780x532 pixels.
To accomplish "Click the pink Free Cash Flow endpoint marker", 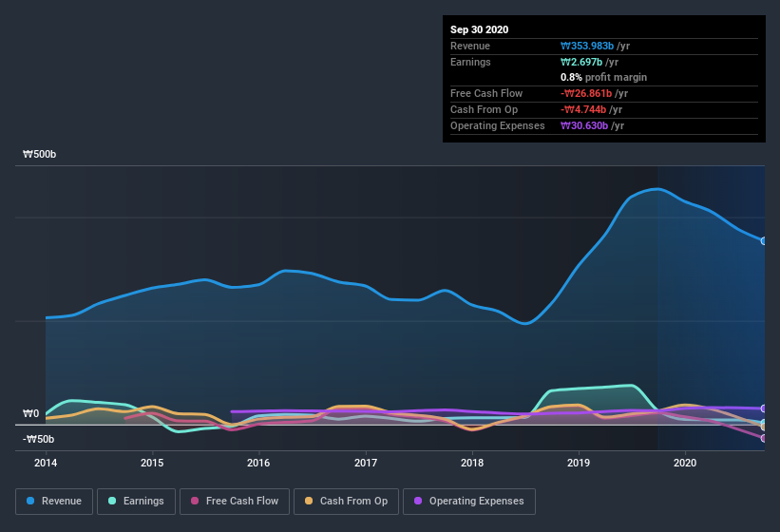I will (764, 438).
